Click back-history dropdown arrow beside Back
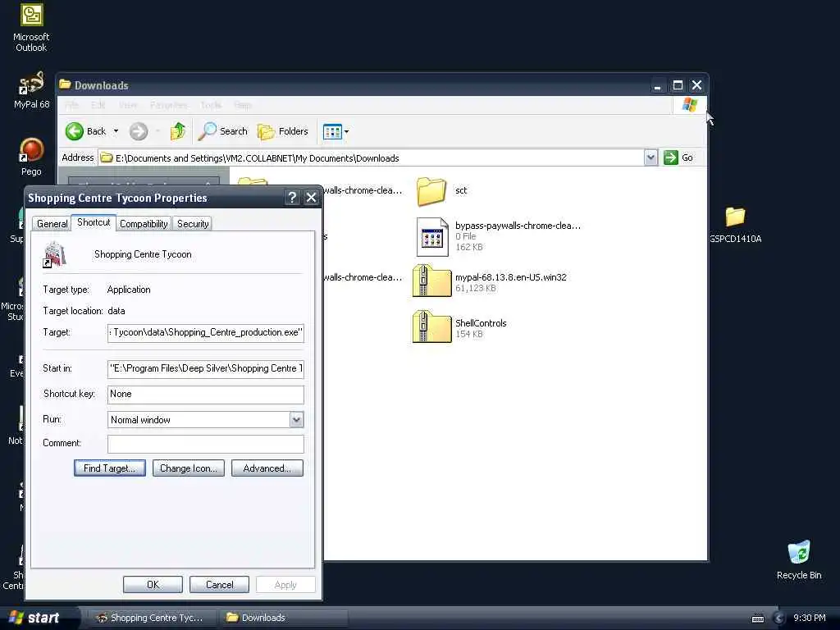The height and width of the screenshot is (630, 840). pyautogui.click(x=116, y=131)
